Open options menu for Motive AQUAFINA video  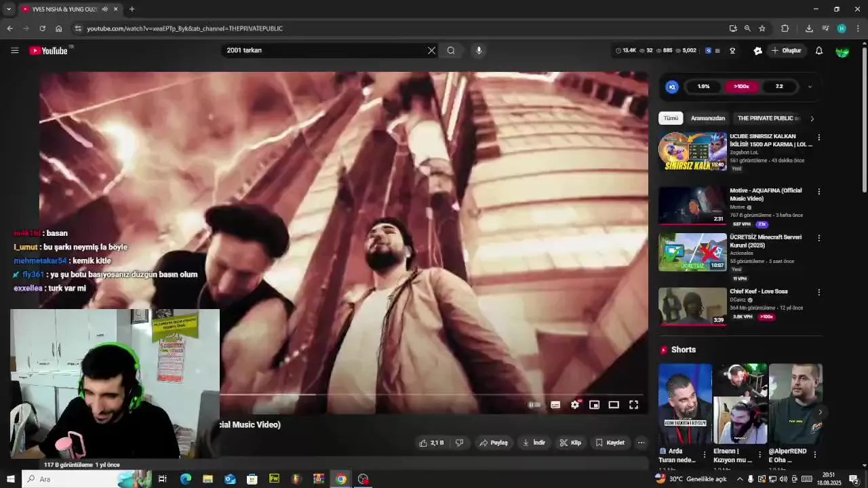tap(818, 192)
